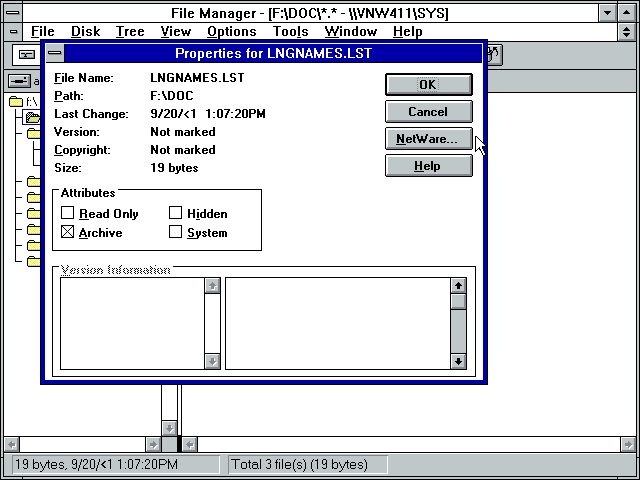Open the File menu
The height and width of the screenshot is (480, 640).
click(42, 31)
